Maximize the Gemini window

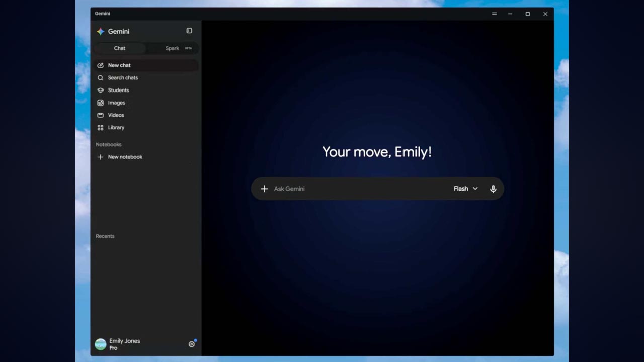click(x=528, y=14)
